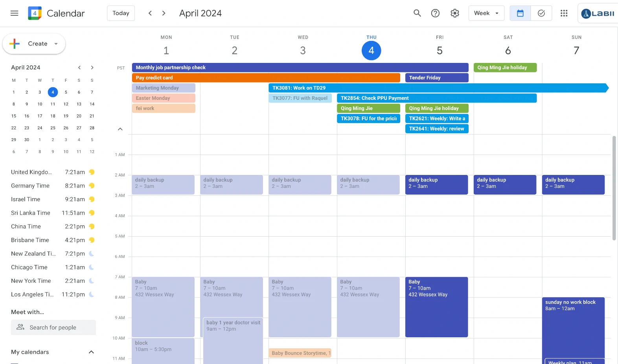
Task: Collapse the all-day events section
Action: (120, 129)
